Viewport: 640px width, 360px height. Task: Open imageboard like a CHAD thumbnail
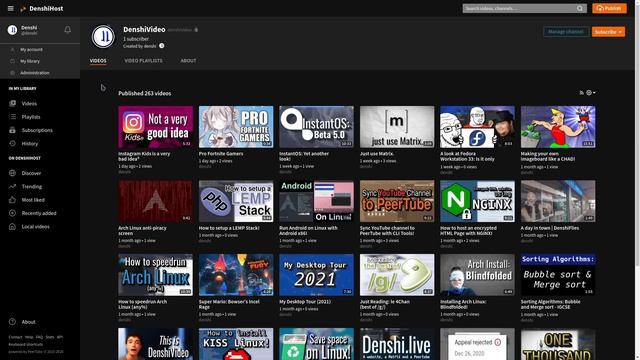[x=558, y=127]
